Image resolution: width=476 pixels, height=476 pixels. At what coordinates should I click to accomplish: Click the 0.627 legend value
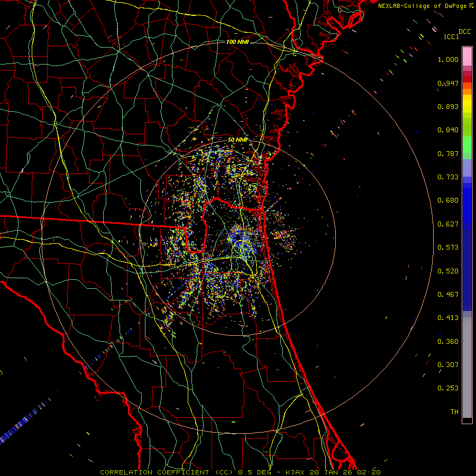pos(448,224)
